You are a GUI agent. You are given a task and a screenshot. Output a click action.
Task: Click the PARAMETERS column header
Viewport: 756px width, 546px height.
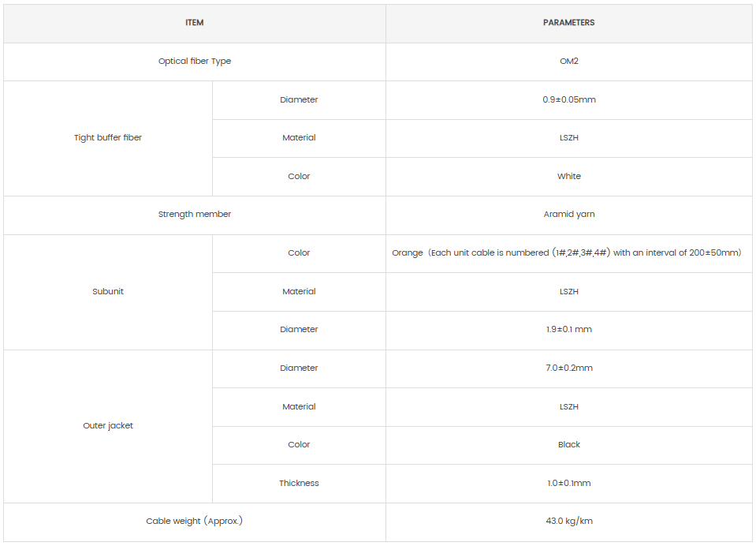[x=568, y=23]
